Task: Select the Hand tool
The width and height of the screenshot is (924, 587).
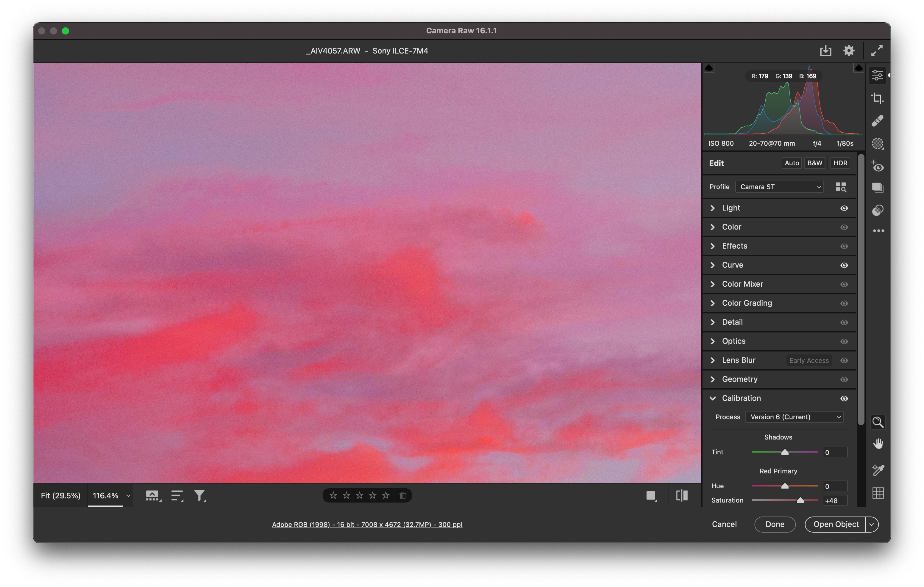Action: tap(878, 444)
